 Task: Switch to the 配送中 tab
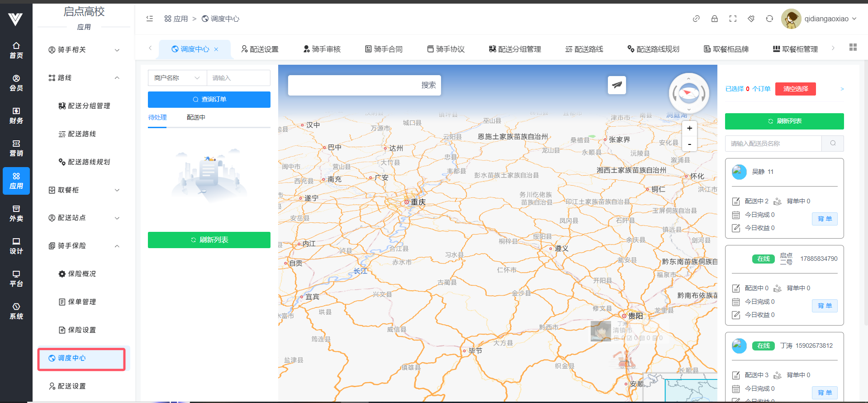point(196,117)
